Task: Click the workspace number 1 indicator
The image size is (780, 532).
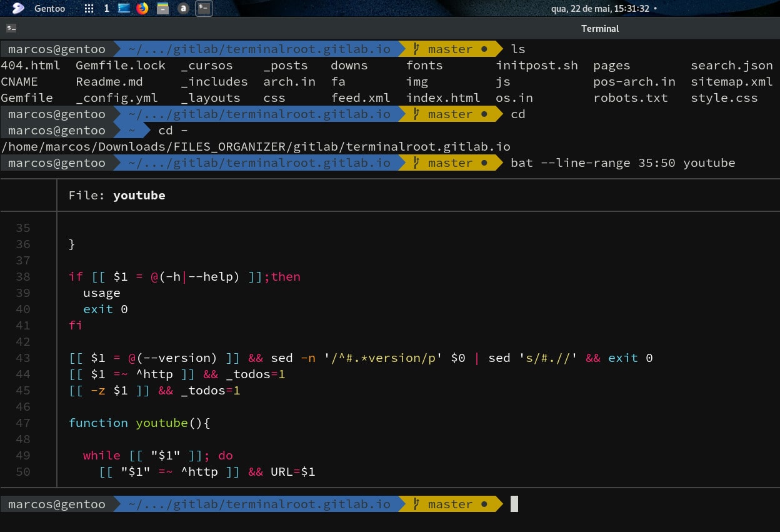Action: [x=106, y=8]
